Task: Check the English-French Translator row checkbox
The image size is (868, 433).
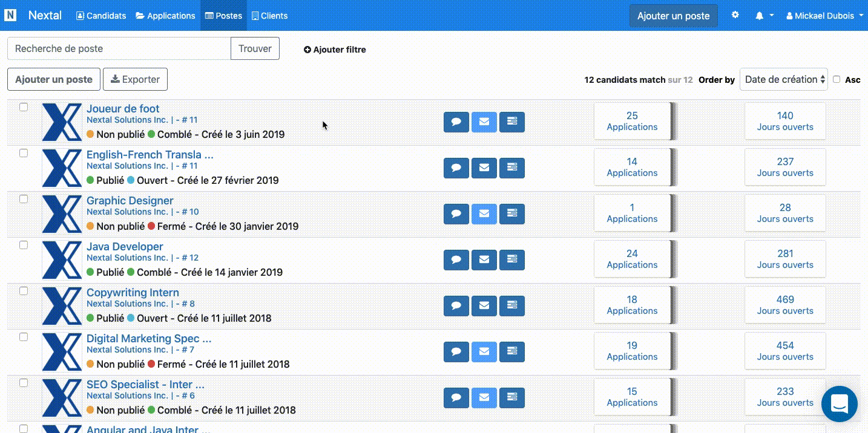Action: (24, 153)
